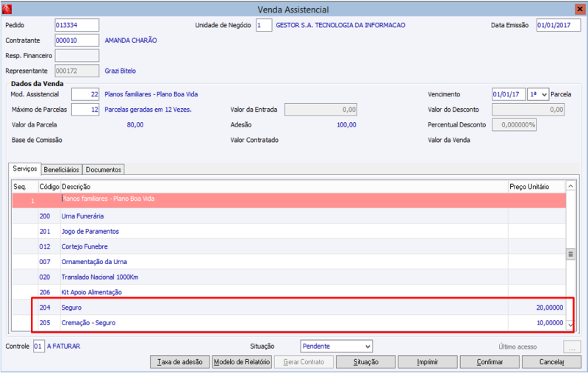The height and width of the screenshot is (373, 588).
Task: Click the services list scrollbar thumb
Action: [570, 254]
